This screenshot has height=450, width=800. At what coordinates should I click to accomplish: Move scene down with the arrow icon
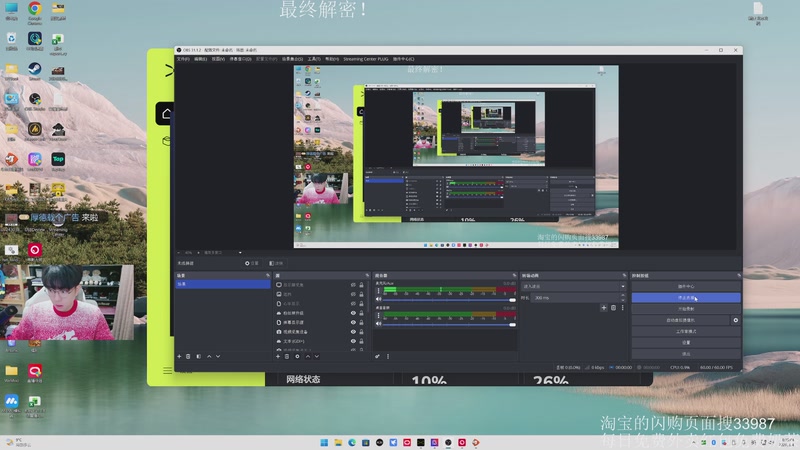[218, 356]
